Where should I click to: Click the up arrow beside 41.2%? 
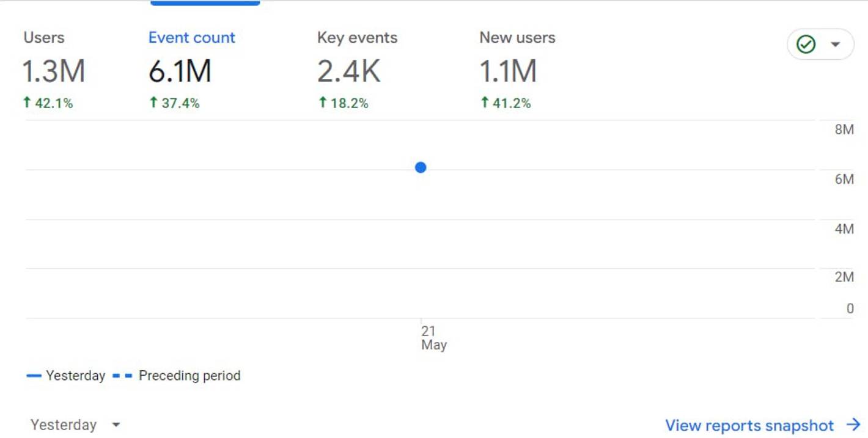[x=485, y=103]
